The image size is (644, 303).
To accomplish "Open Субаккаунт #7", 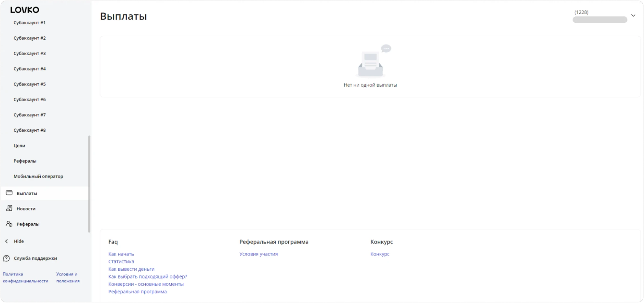I will 30,115.
